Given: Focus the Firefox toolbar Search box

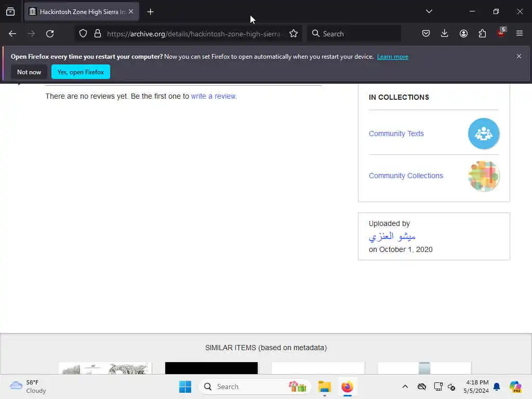Looking at the screenshot, I should point(354,34).
